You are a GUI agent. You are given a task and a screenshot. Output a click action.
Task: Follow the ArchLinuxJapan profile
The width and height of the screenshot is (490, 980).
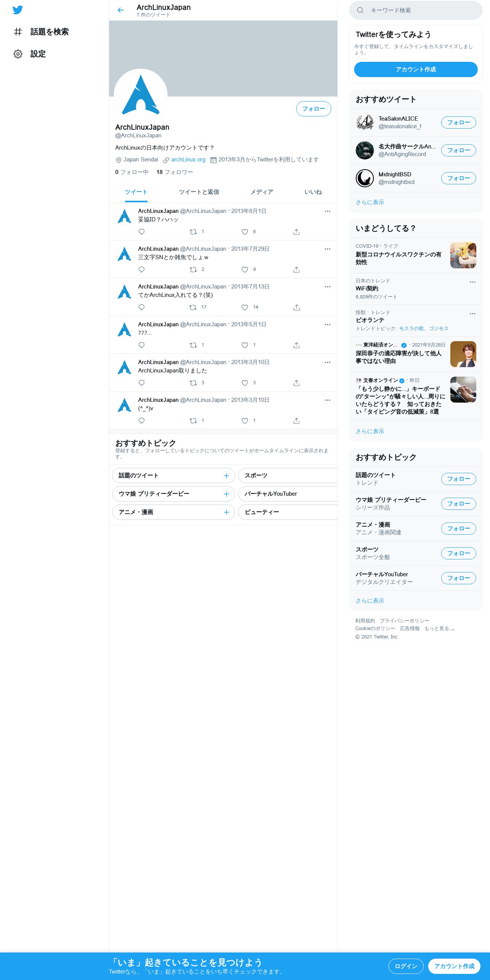coord(314,109)
